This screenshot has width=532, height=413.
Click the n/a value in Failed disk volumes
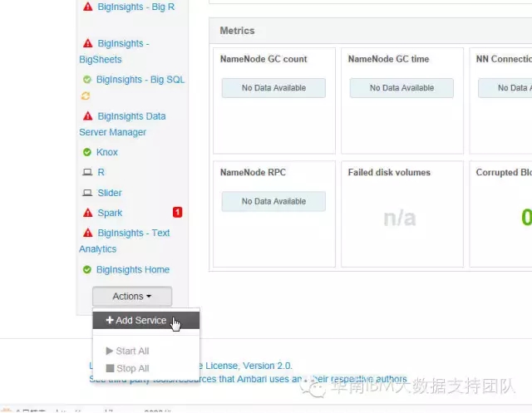(400, 218)
